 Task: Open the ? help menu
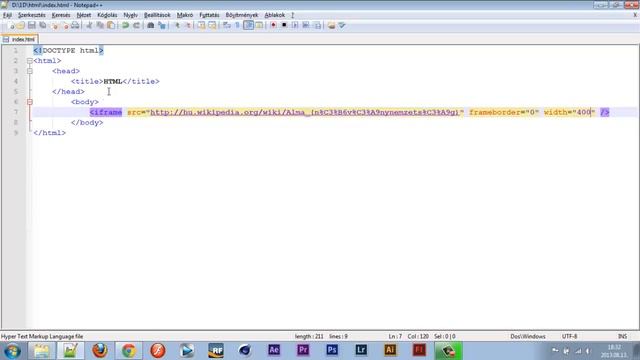coord(292,15)
